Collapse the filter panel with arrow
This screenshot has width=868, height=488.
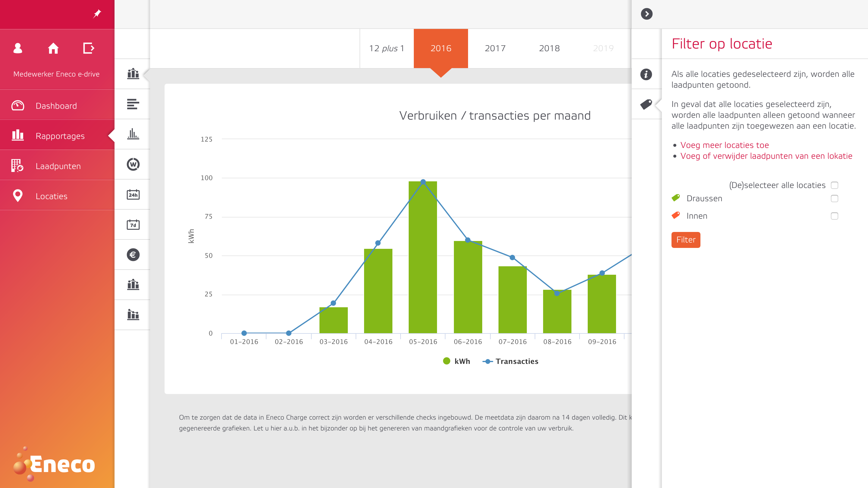click(646, 14)
